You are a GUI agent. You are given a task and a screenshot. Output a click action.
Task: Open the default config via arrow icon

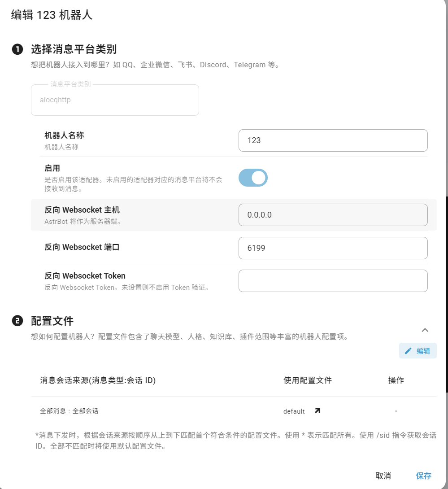pyautogui.click(x=318, y=410)
